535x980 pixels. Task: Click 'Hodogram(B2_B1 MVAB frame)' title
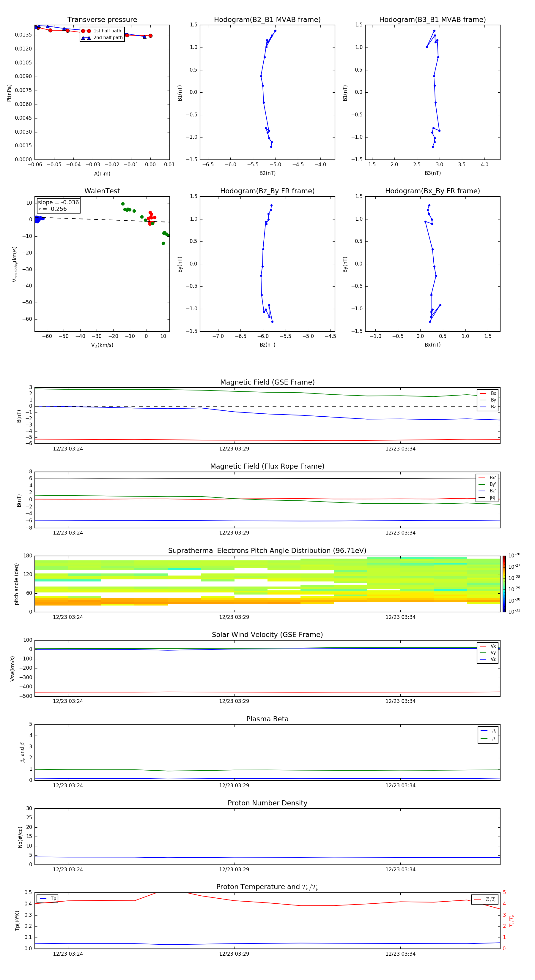[x=267, y=20]
